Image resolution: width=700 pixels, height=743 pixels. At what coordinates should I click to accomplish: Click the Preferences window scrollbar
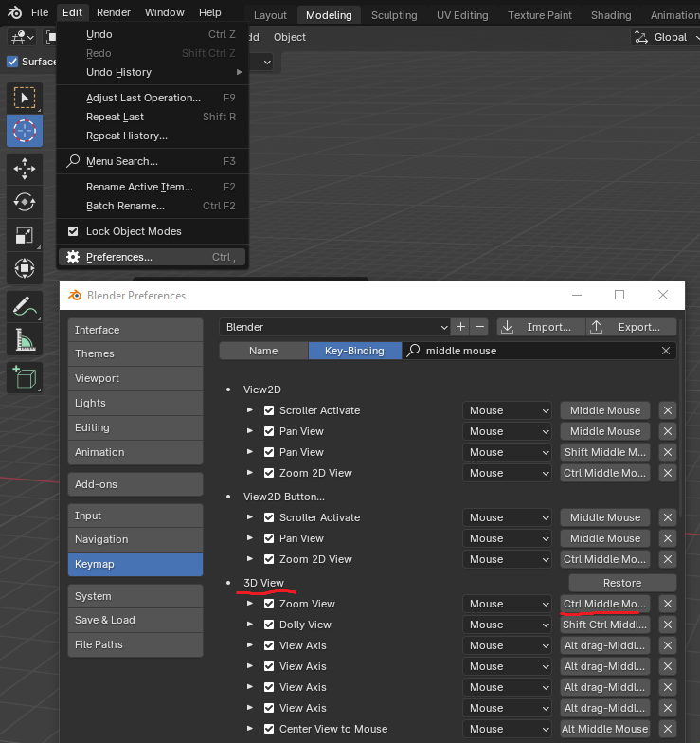(x=680, y=419)
